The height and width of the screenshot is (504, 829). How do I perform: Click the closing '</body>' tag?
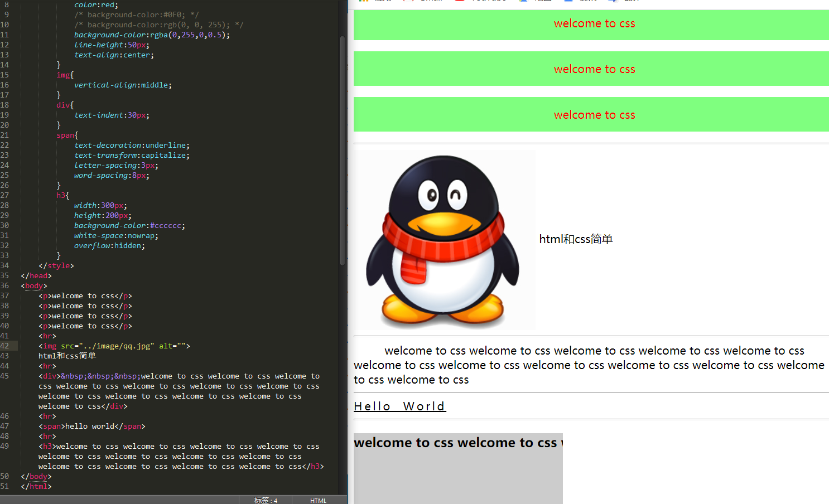(x=36, y=477)
